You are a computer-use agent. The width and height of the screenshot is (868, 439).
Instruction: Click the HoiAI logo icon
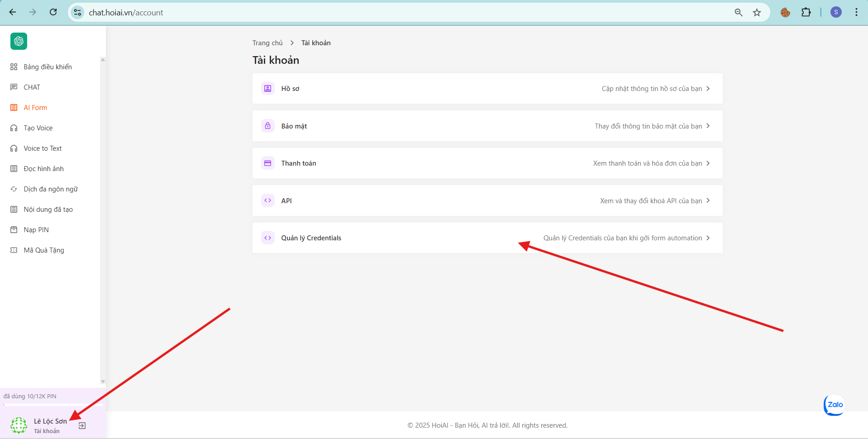pos(19,41)
